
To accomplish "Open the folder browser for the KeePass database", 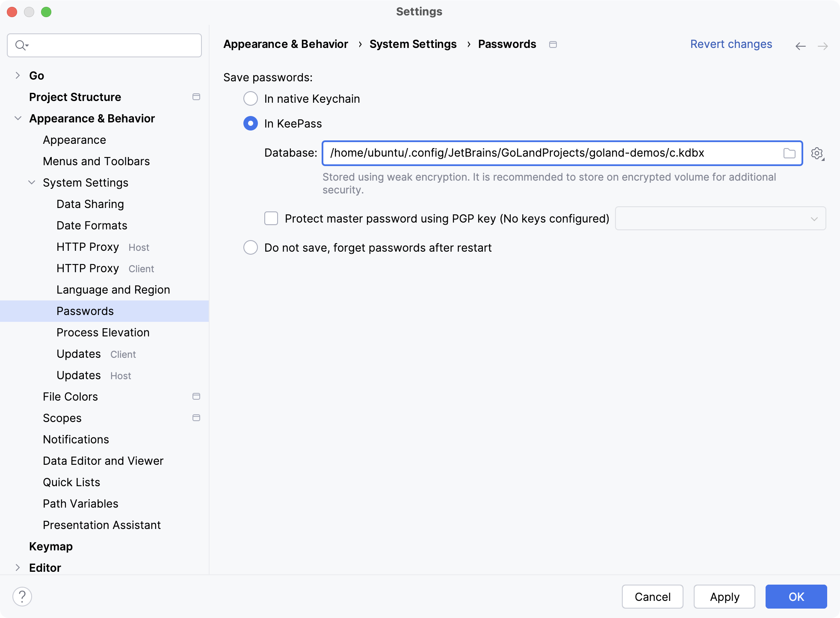I will click(789, 153).
